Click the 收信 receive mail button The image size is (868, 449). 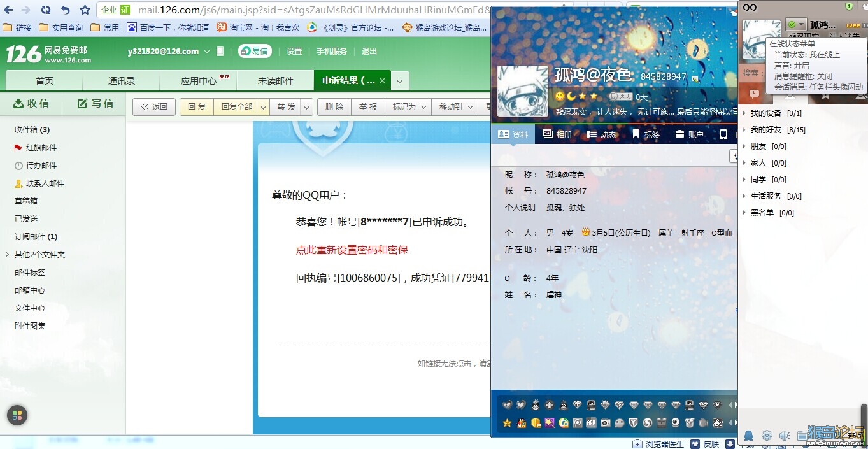tap(32, 103)
